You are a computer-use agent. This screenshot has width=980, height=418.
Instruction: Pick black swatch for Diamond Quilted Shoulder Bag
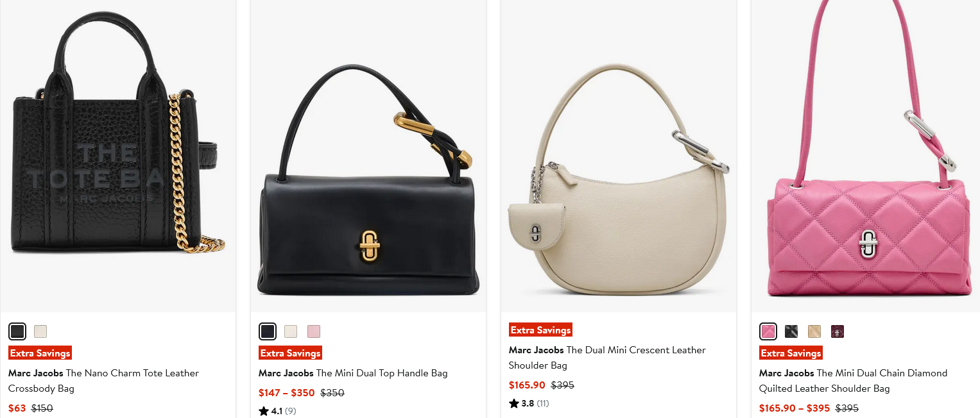click(x=791, y=331)
